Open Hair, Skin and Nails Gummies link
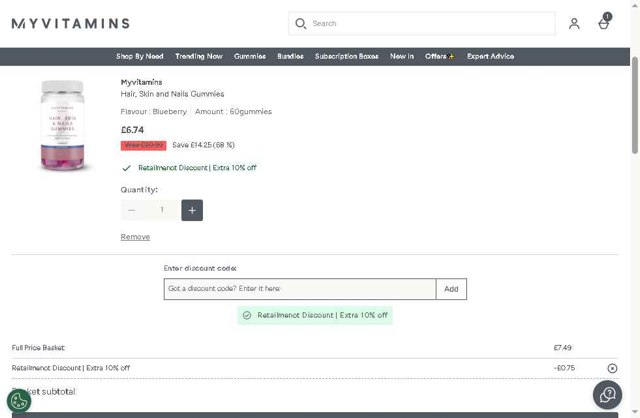 [172, 94]
